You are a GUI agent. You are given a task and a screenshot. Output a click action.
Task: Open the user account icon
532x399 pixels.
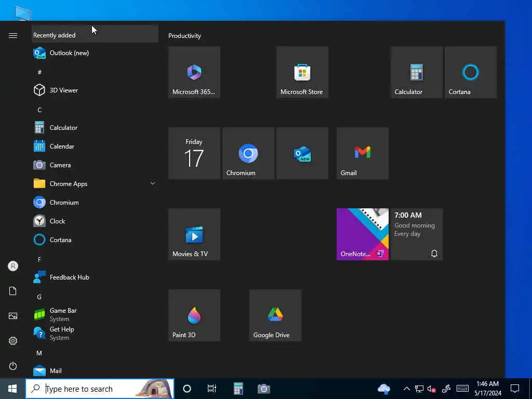pos(13,266)
